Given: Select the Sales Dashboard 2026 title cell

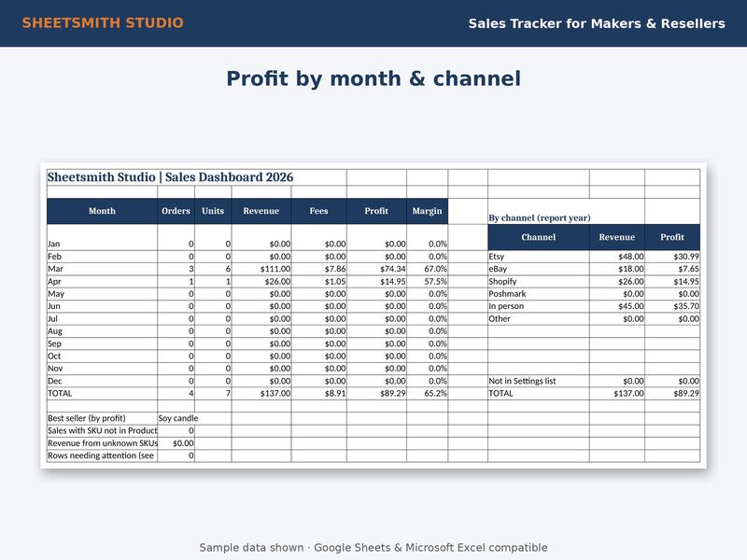Looking at the screenshot, I should pyautogui.click(x=170, y=177).
